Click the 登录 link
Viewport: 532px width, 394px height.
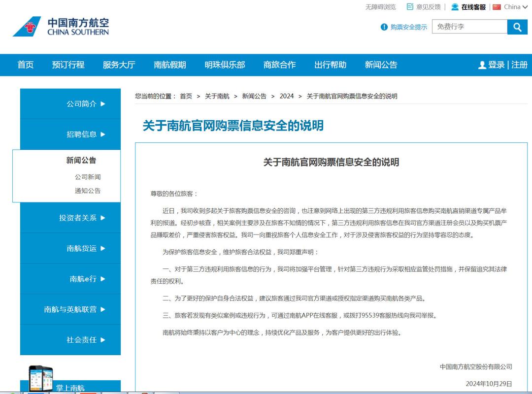pyautogui.click(x=497, y=65)
